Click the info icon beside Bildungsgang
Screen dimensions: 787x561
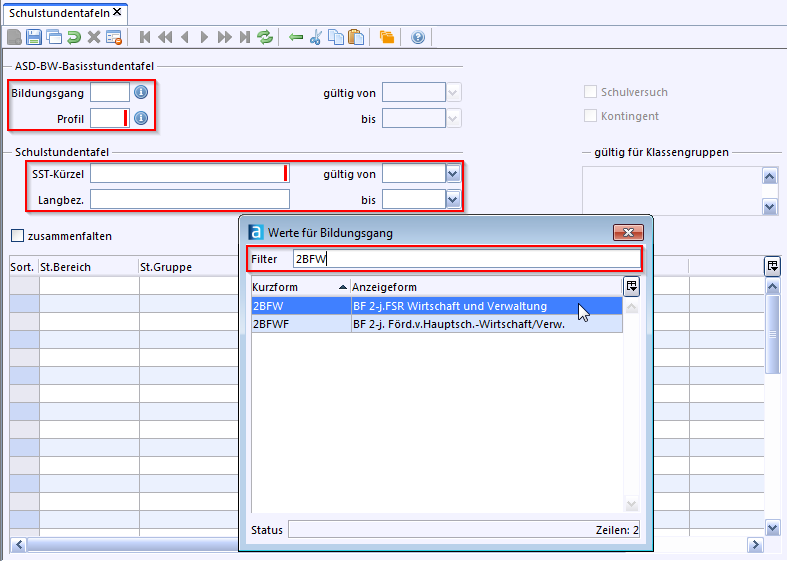pyautogui.click(x=141, y=92)
